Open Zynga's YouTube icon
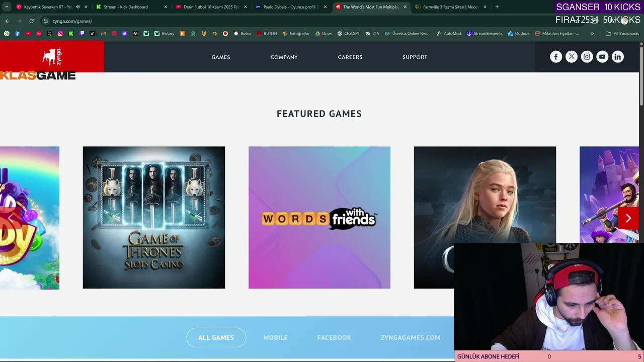644x362 pixels. coord(602,57)
